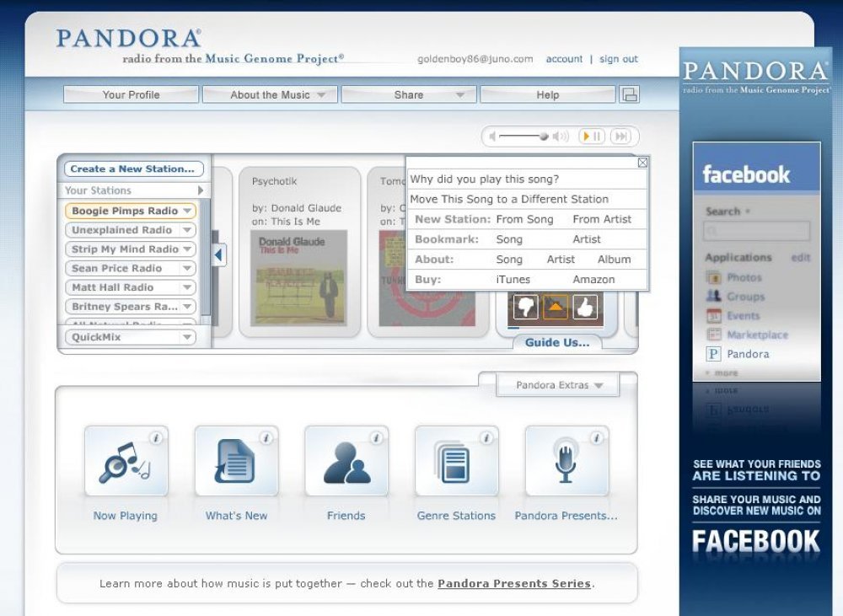This screenshot has width=843, height=616.
Task: Buy the song on iTunes
Action: click(x=513, y=280)
